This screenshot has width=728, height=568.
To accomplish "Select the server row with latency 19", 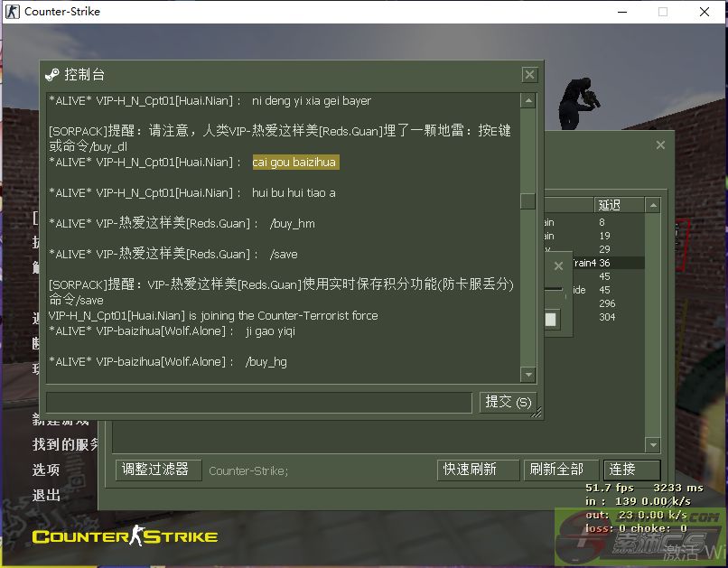I will point(594,236).
